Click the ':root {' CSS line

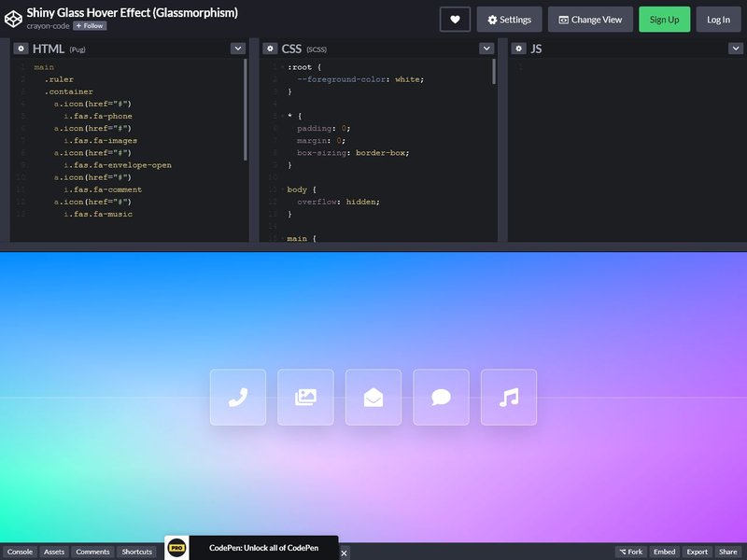304,67
